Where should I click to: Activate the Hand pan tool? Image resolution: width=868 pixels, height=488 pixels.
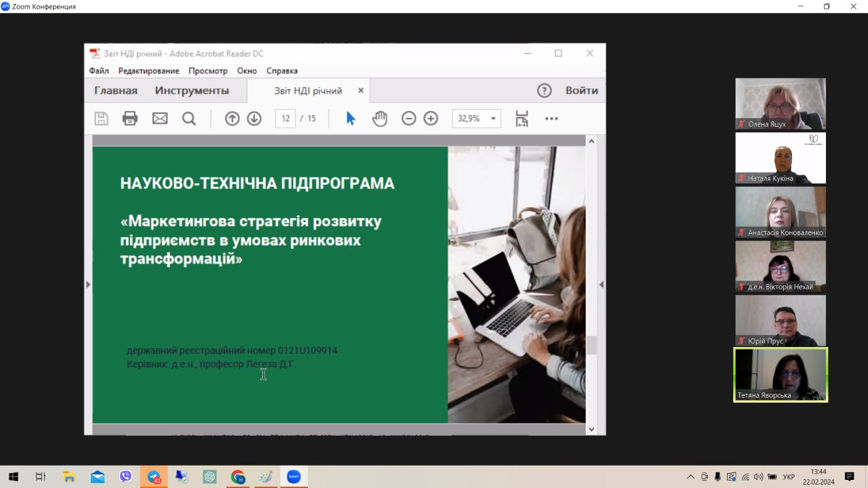380,119
